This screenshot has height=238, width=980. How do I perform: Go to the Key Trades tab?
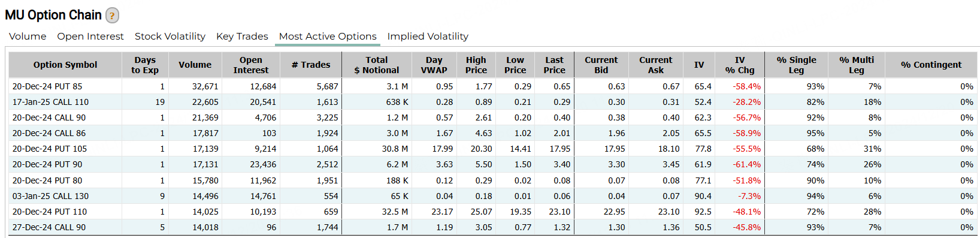(242, 37)
